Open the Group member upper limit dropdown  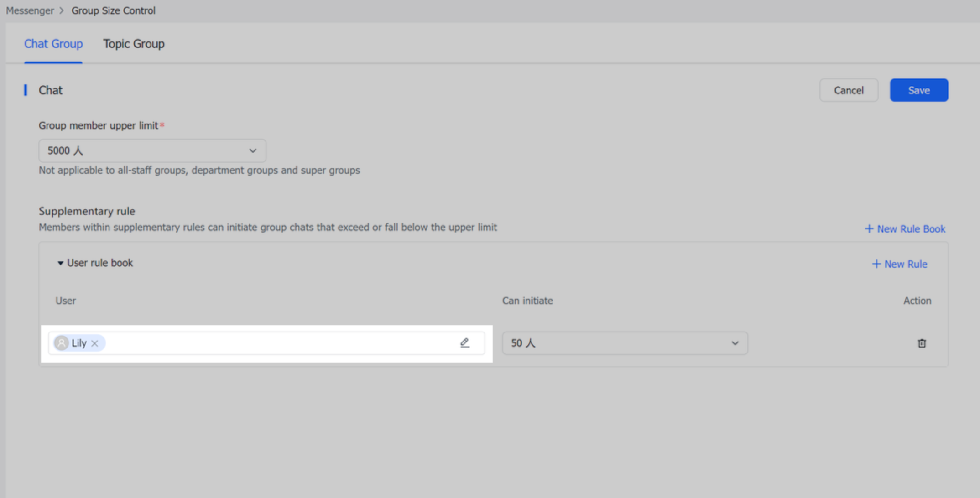152,150
